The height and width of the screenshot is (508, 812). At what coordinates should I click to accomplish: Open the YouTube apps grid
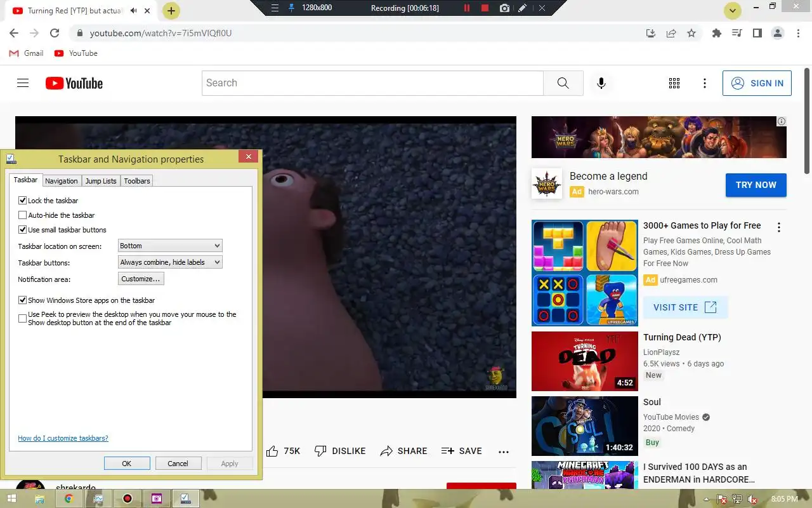click(x=674, y=83)
